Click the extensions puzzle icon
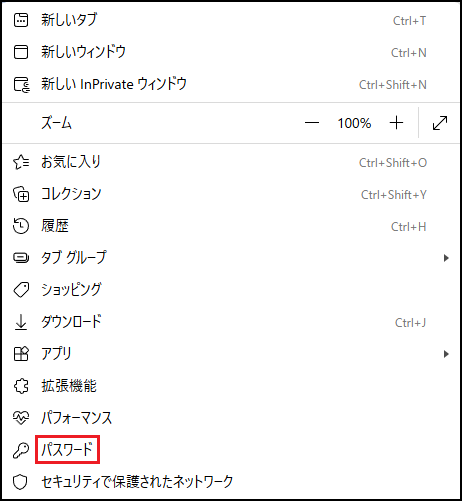The width and height of the screenshot is (462, 501). (x=21, y=386)
